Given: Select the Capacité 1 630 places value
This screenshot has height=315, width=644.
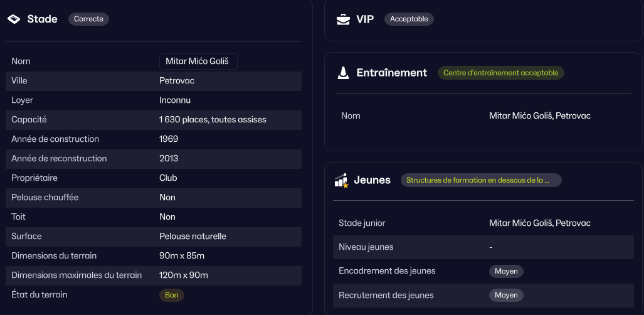Looking at the screenshot, I should [x=213, y=120].
